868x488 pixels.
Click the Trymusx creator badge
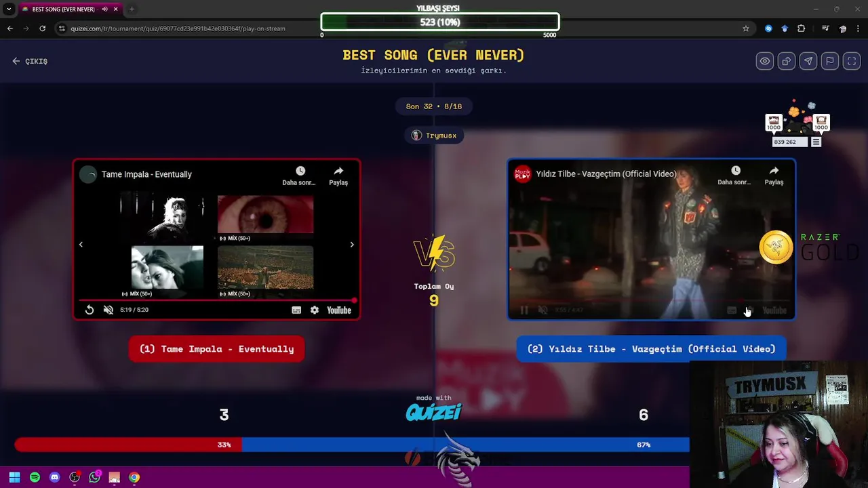(x=434, y=136)
